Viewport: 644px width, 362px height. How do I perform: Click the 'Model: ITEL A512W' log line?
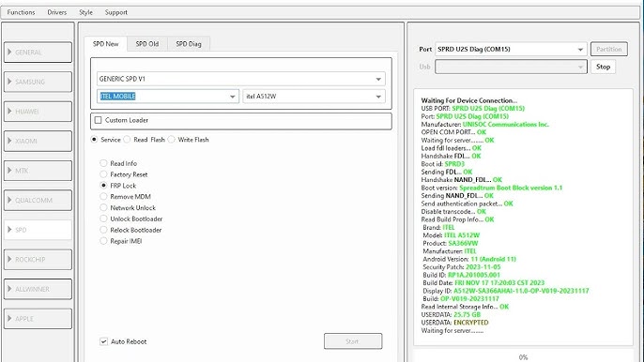point(451,235)
